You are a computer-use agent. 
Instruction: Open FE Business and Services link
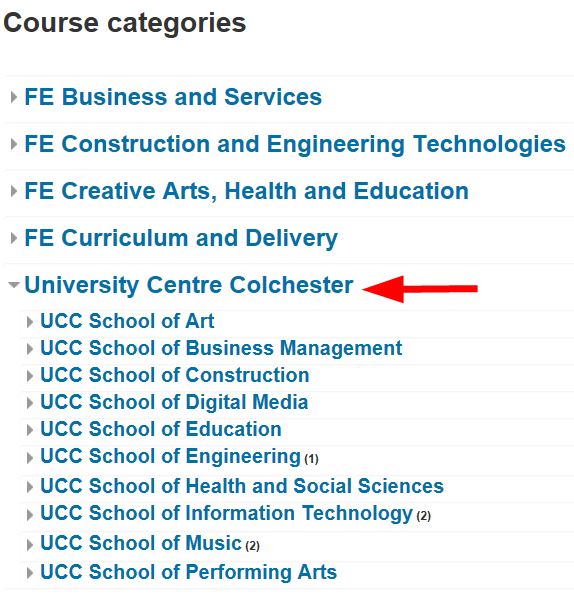(x=173, y=97)
